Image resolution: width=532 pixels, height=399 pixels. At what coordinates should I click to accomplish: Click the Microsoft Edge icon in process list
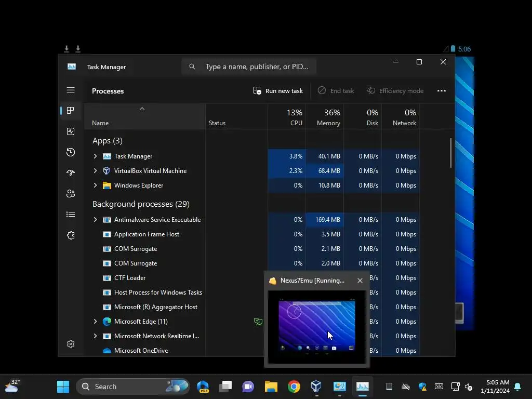click(107, 321)
